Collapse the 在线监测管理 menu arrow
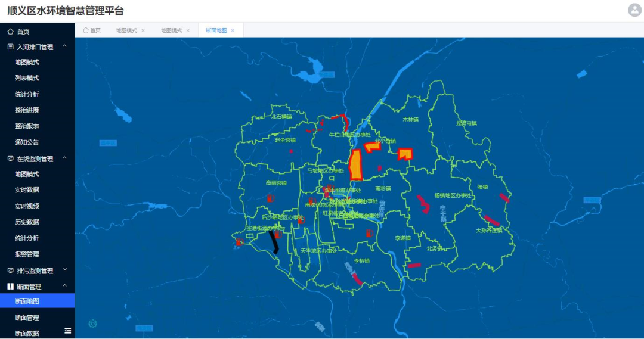Image resolution: width=644 pixels, height=339 pixels. click(x=64, y=158)
